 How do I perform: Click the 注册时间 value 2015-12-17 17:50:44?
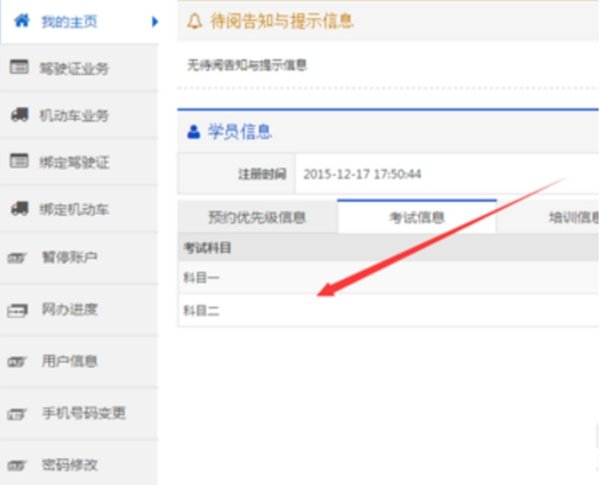(x=362, y=174)
